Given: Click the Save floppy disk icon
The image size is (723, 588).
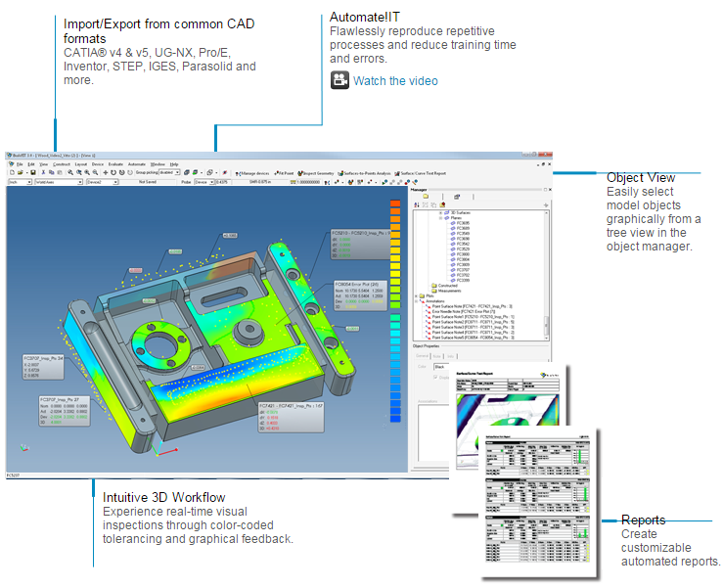Looking at the screenshot, I should [x=33, y=172].
